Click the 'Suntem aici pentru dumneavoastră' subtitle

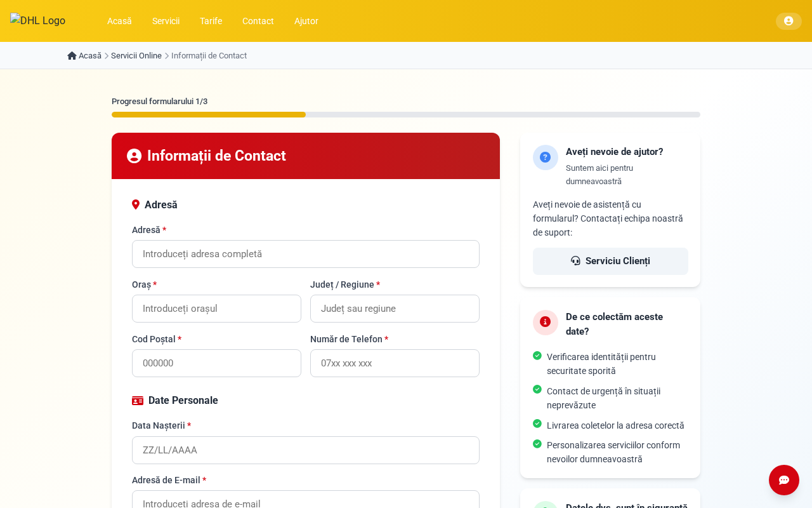click(599, 175)
